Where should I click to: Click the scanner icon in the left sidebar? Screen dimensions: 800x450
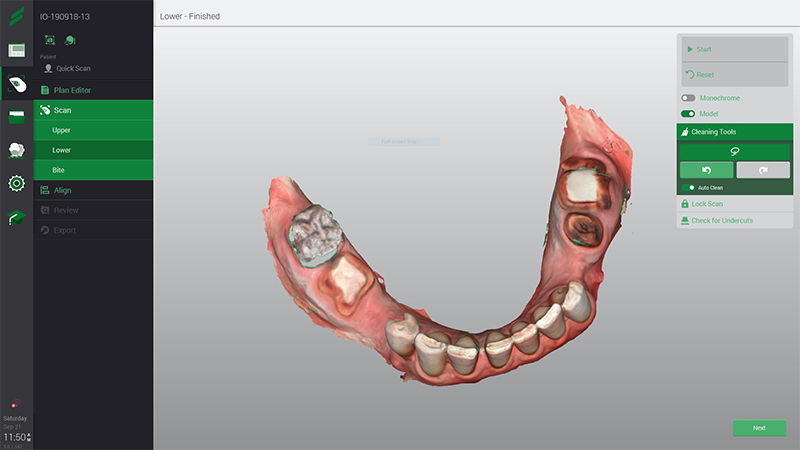[x=16, y=84]
